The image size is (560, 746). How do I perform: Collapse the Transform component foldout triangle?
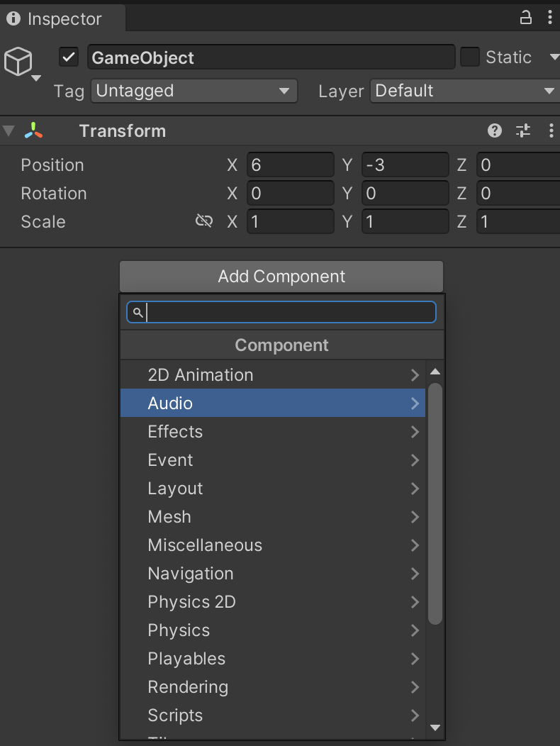coord(9,130)
